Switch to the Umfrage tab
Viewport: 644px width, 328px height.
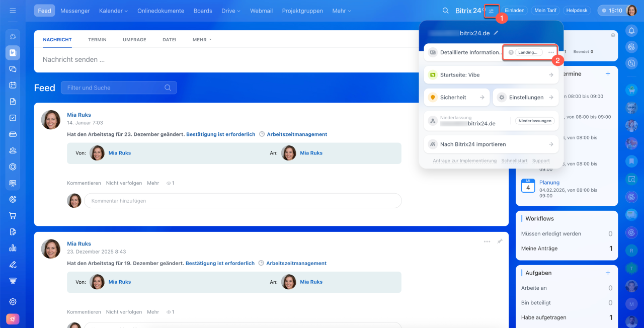pos(134,40)
